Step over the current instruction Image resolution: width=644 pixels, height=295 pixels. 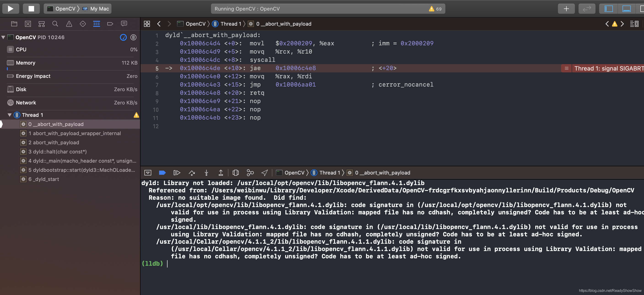(192, 173)
